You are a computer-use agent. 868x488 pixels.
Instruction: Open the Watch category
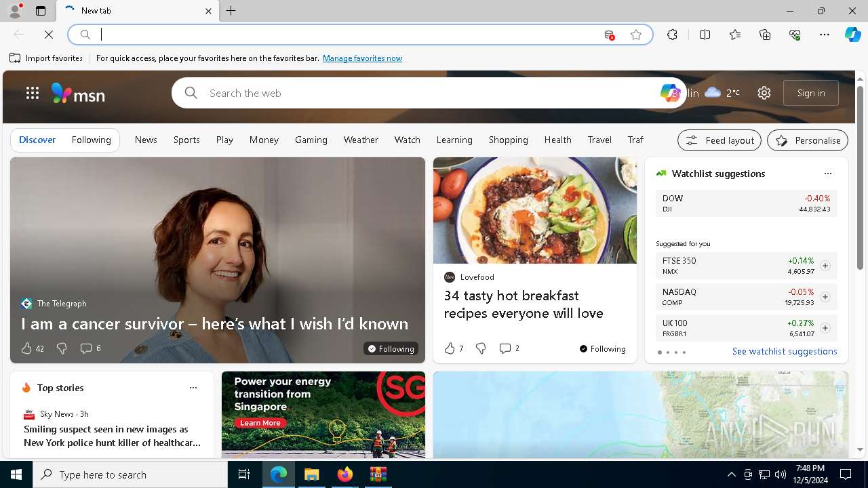(x=408, y=140)
